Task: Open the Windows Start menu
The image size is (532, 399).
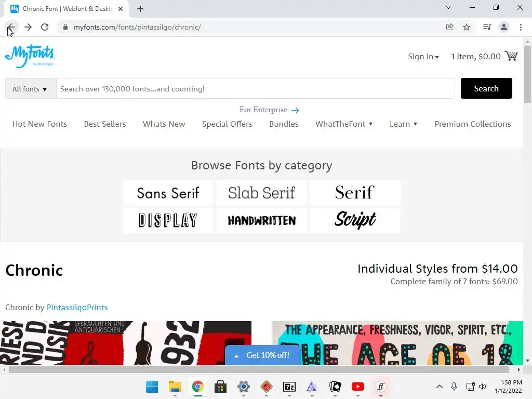Action: pos(152,387)
